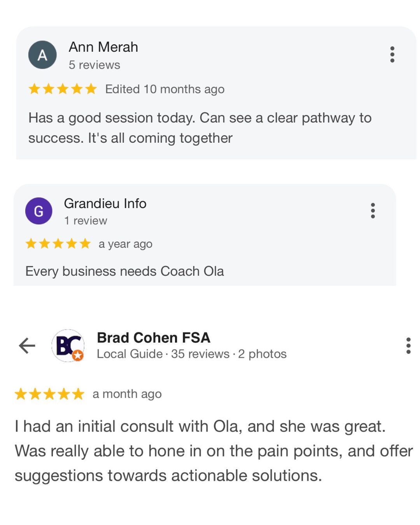Viewport: 420px width, 525px height.
Task: Open Ann Merah review options menu
Action: [x=392, y=54]
